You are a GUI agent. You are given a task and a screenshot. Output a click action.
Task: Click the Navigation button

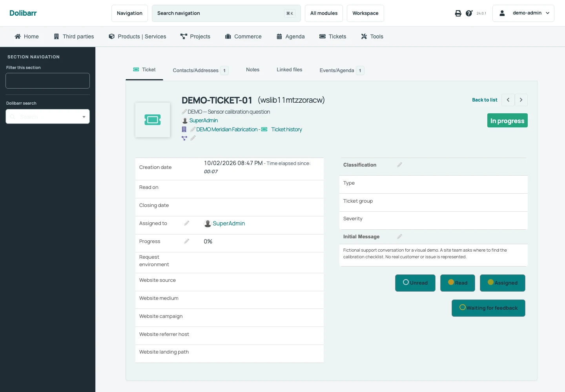pos(129,13)
